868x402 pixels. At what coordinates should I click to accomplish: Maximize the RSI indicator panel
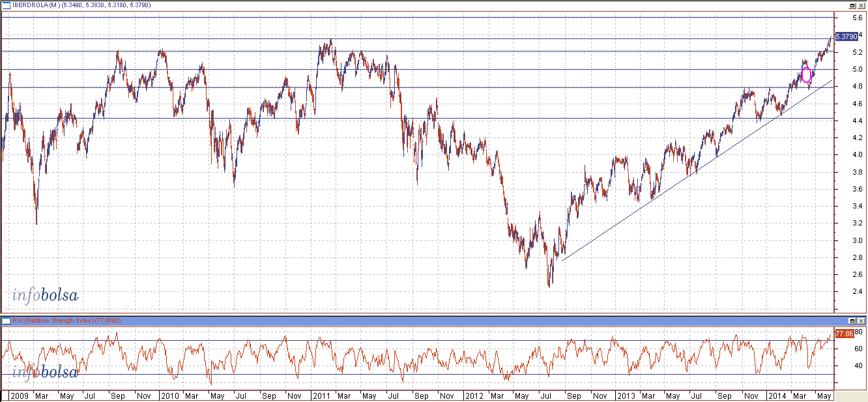(x=852, y=321)
